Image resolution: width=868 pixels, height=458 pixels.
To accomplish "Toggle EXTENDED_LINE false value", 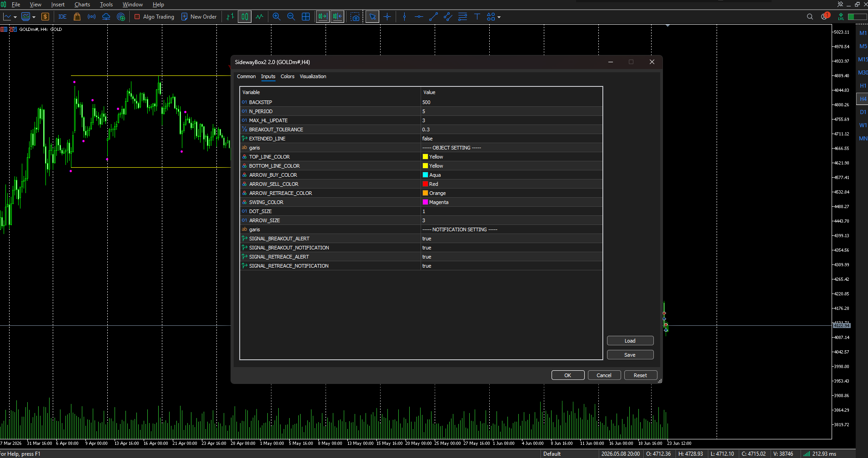I will tap(512, 139).
